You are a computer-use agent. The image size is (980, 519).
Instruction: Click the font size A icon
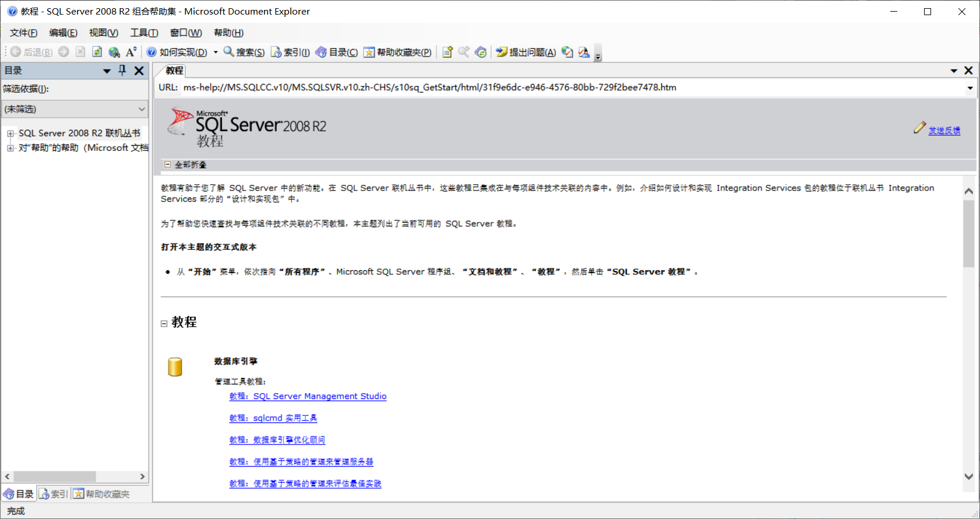coord(131,52)
